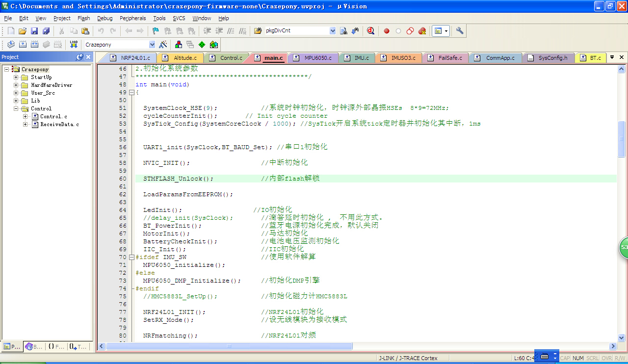Screen dimensions: 628x364
Task: Click the Save All files icon
Action: [46, 31]
